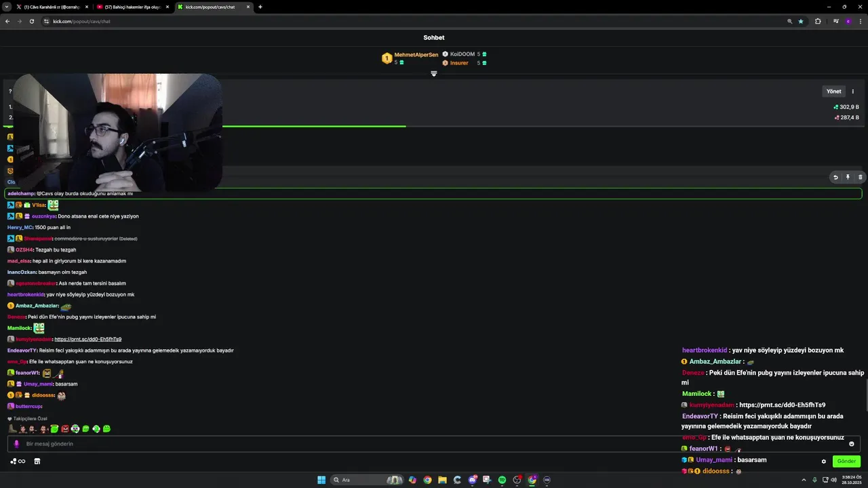Click the Gönder send button
This screenshot has height=488, width=868.
pyautogui.click(x=846, y=462)
